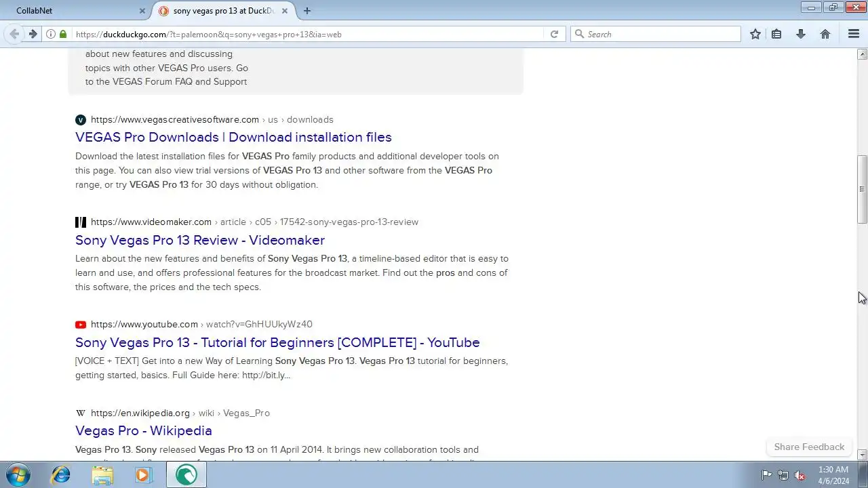Click the vegascreativesoftware.com URL breadcrumb

(x=212, y=119)
